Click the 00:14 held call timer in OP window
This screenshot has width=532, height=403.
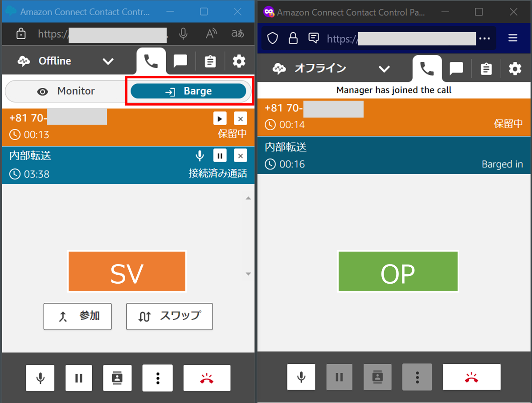pos(292,125)
